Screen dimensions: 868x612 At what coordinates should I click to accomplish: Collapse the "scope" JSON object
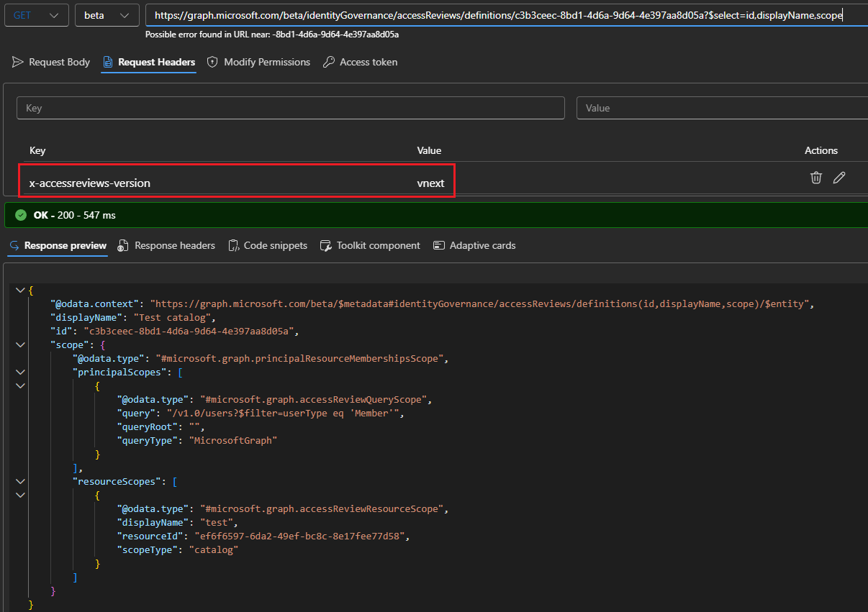pos(19,345)
